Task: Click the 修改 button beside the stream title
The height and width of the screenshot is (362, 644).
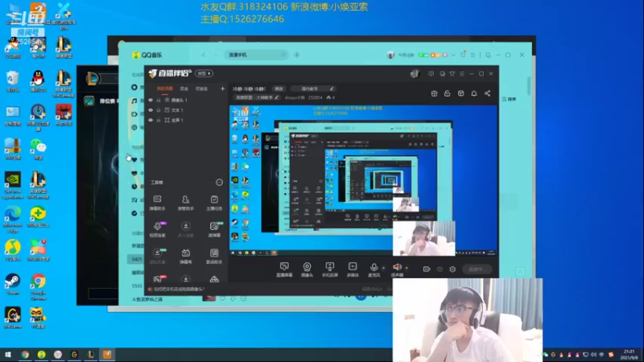Action: pyautogui.click(x=279, y=88)
